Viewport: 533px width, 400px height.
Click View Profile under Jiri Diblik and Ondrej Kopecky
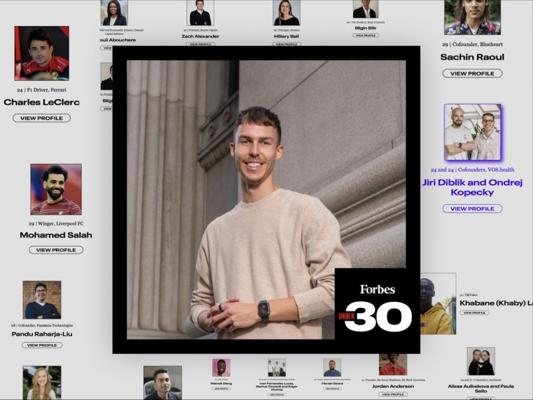pyautogui.click(x=472, y=209)
